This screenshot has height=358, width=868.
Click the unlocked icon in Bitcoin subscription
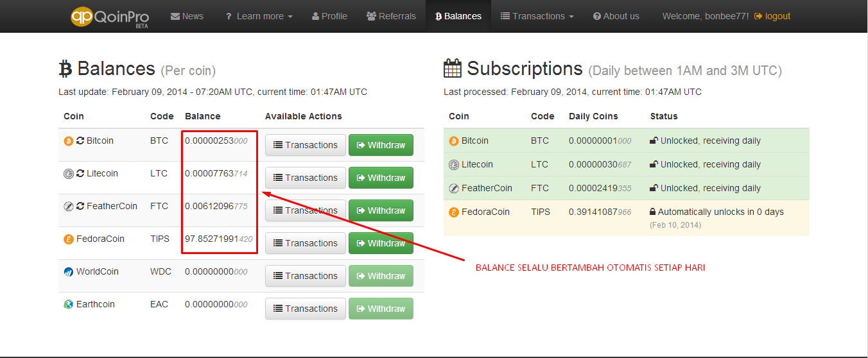coord(654,141)
